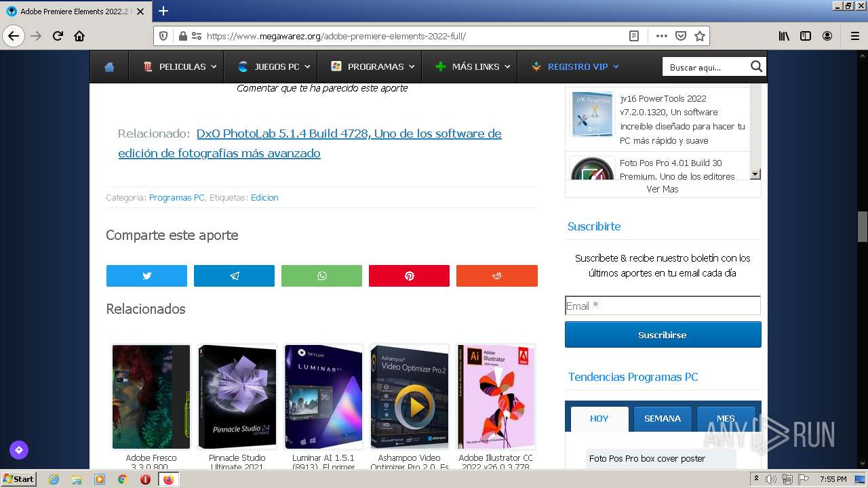Go to site home via house icon

[x=109, y=67]
